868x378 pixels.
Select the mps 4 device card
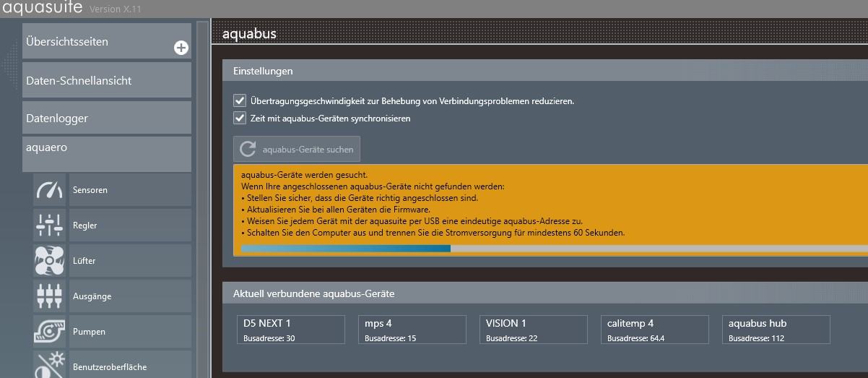(412, 330)
